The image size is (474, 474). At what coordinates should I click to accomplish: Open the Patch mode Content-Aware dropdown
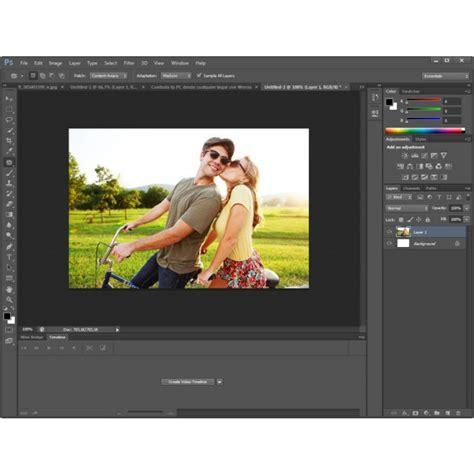click(108, 76)
